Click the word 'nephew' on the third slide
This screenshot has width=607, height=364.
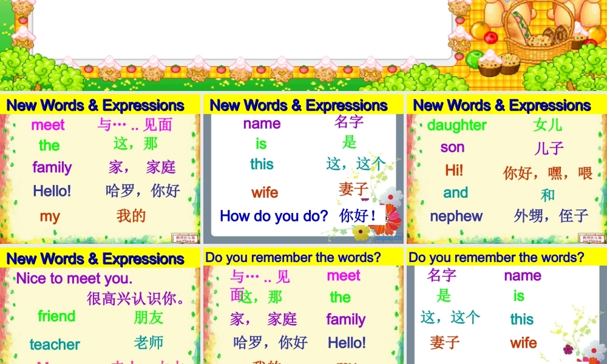(456, 216)
